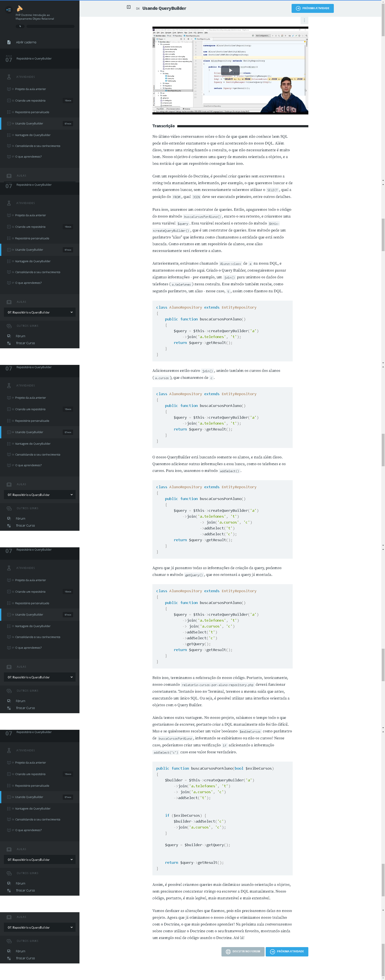Collapse the sidebar using the top-left arrow icon
Image resolution: width=385 pixels, height=980 pixels.
click(x=8, y=10)
